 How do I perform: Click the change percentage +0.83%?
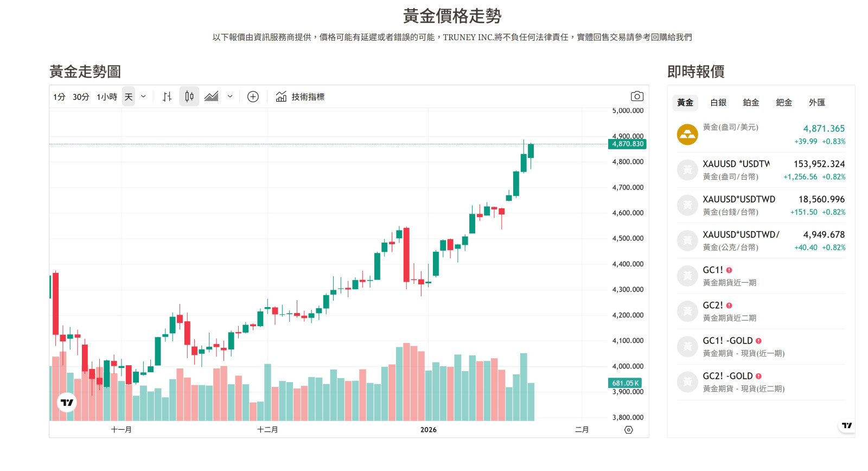coord(834,142)
